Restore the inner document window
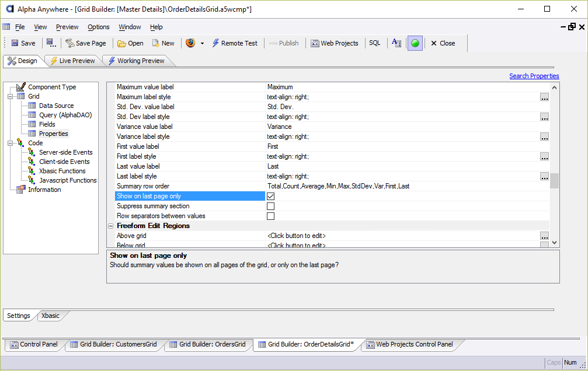Viewport: 588px width, 371px height. [572, 27]
